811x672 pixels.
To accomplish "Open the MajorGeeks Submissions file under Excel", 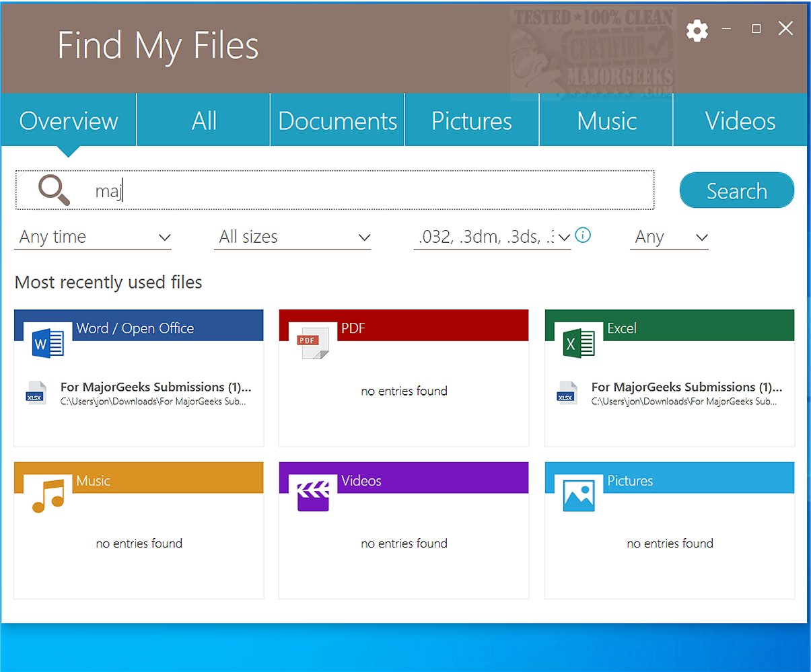I will click(x=686, y=393).
